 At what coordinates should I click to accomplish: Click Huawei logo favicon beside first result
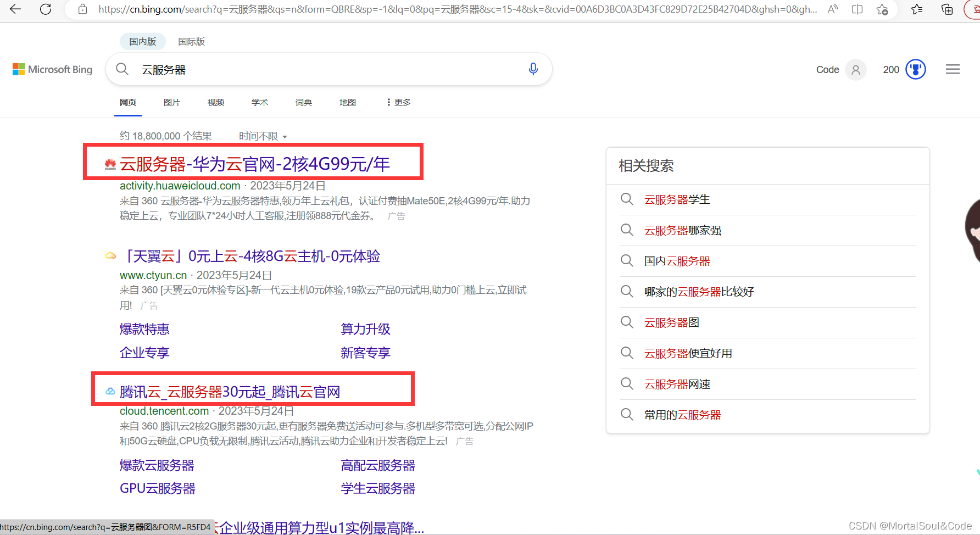110,164
